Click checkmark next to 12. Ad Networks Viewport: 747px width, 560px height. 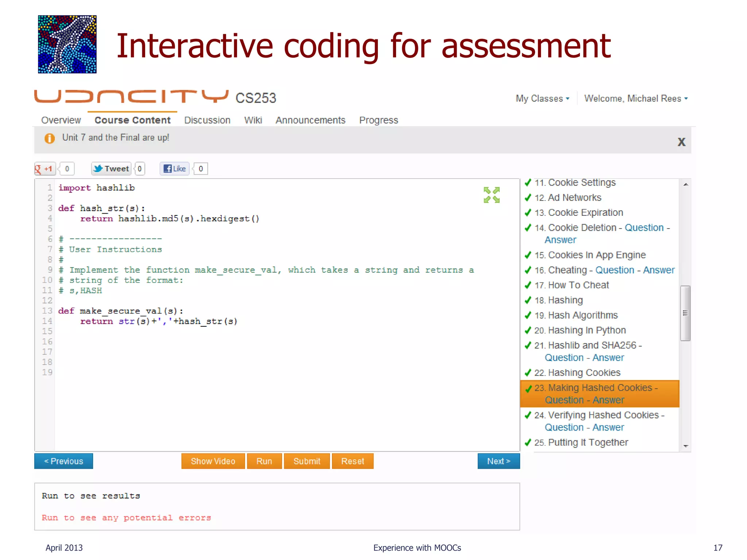pyautogui.click(x=528, y=197)
